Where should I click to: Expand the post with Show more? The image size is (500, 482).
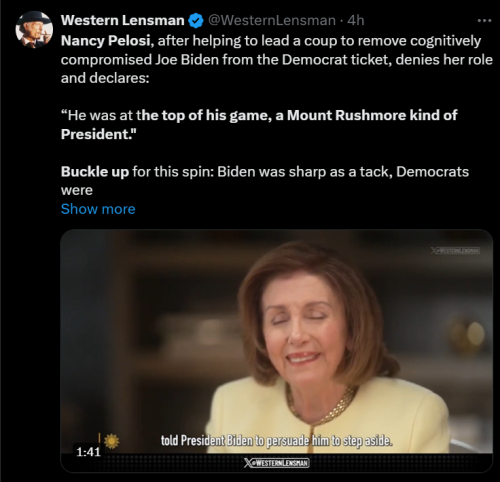point(98,209)
